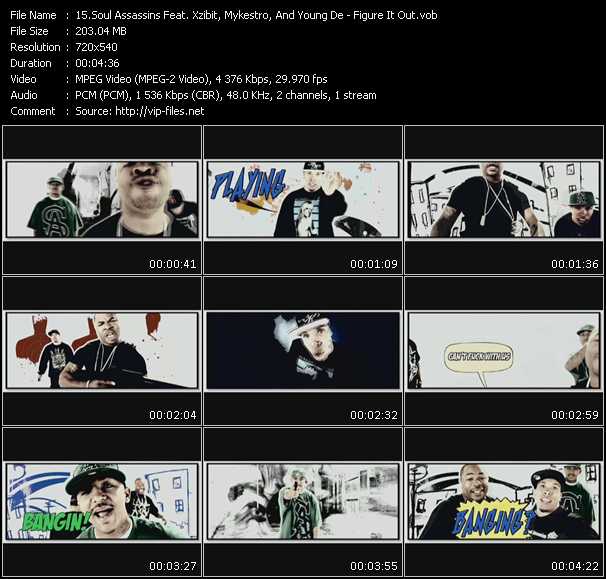Click the Audio label
Image resolution: width=606 pixels, height=579 pixels.
coord(24,95)
